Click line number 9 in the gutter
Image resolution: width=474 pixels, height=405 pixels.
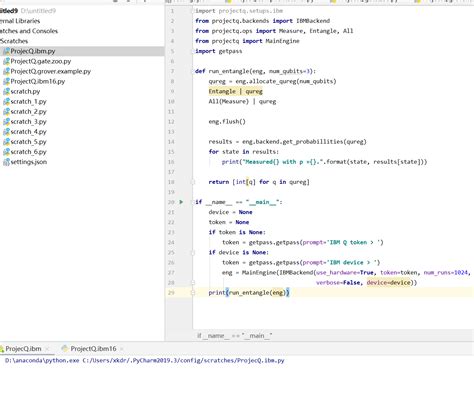(x=172, y=91)
